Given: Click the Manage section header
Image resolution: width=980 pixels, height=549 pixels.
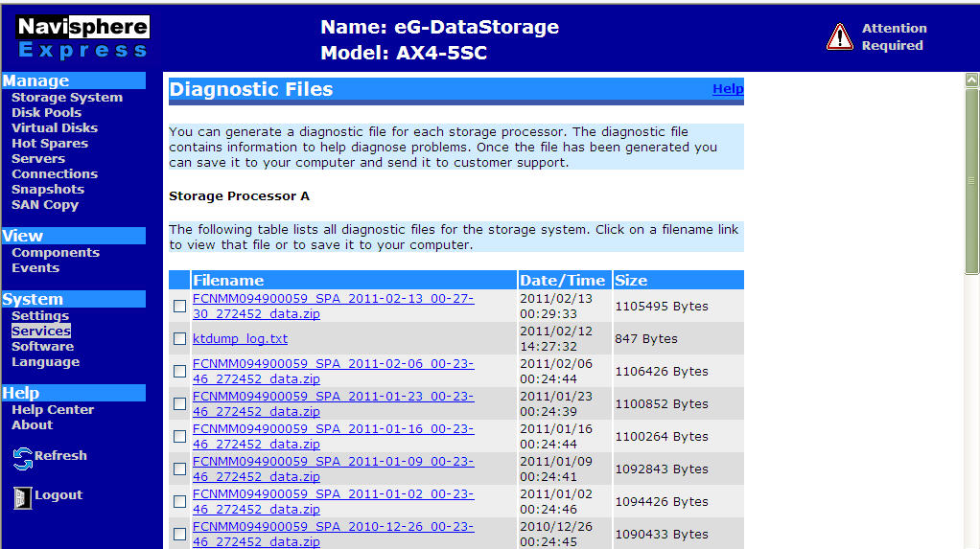Looking at the screenshot, I should [x=74, y=80].
